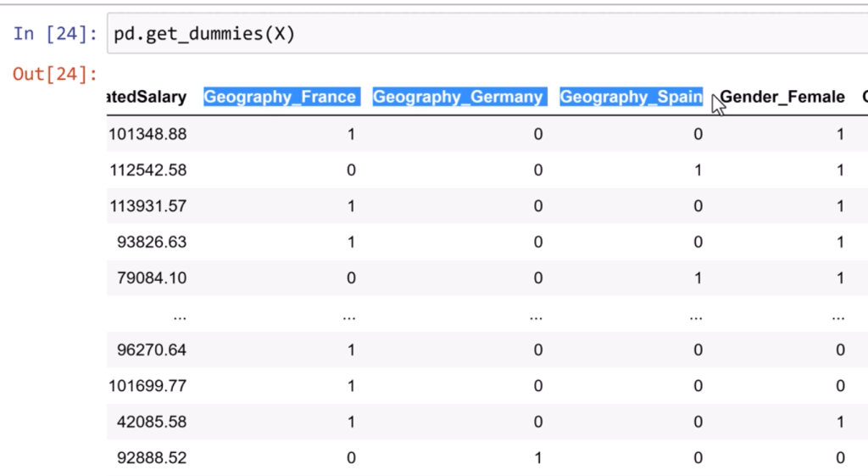The height and width of the screenshot is (476, 868).
Task: Select the Geography_Germany column header
Action: (x=458, y=97)
